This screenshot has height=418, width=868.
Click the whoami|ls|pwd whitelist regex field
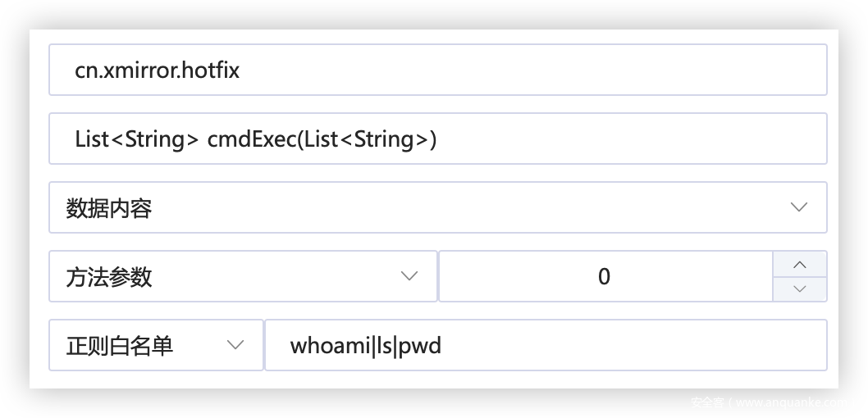[x=545, y=346]
